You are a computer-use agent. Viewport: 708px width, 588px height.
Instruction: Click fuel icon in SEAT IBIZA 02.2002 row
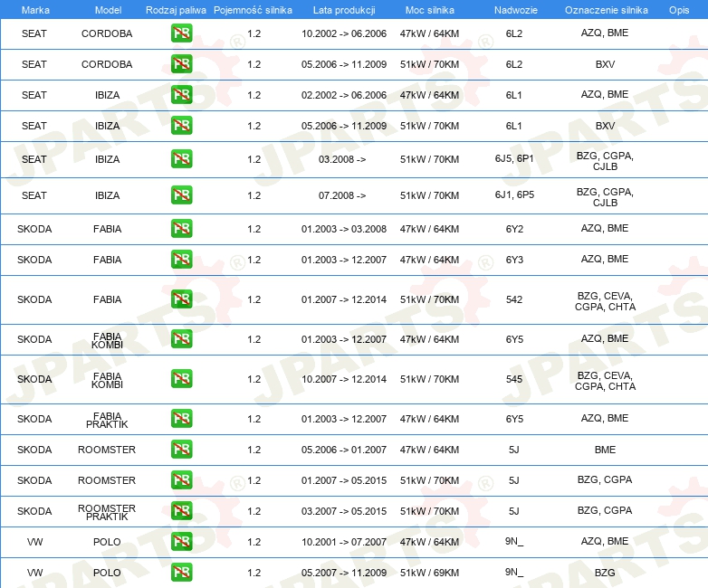181,94
